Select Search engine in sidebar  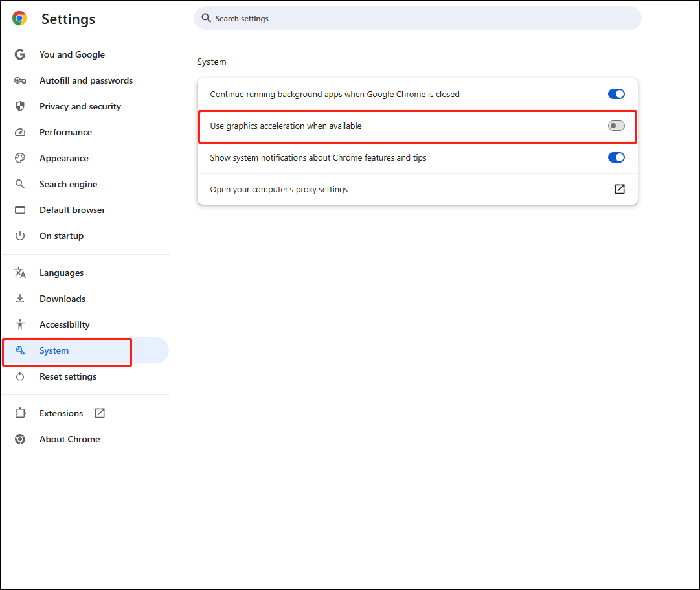68,184
